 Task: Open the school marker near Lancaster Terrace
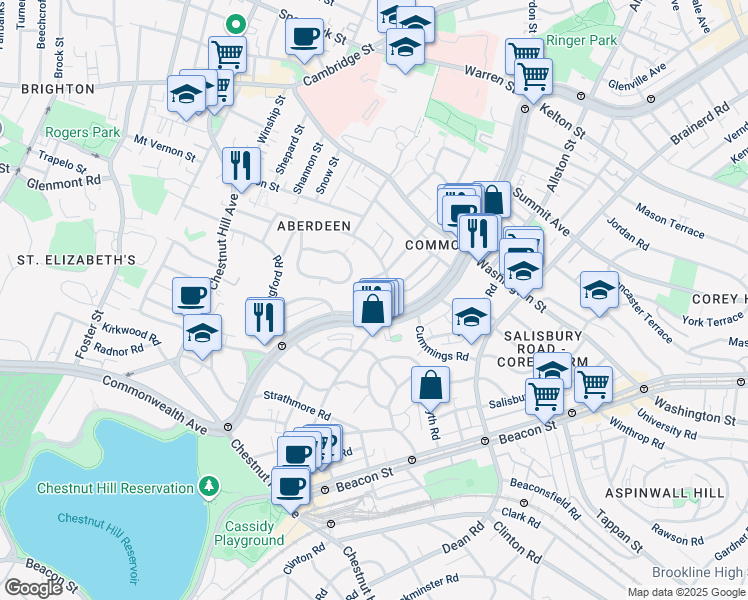pyautogui.click(x=600, y=293)
